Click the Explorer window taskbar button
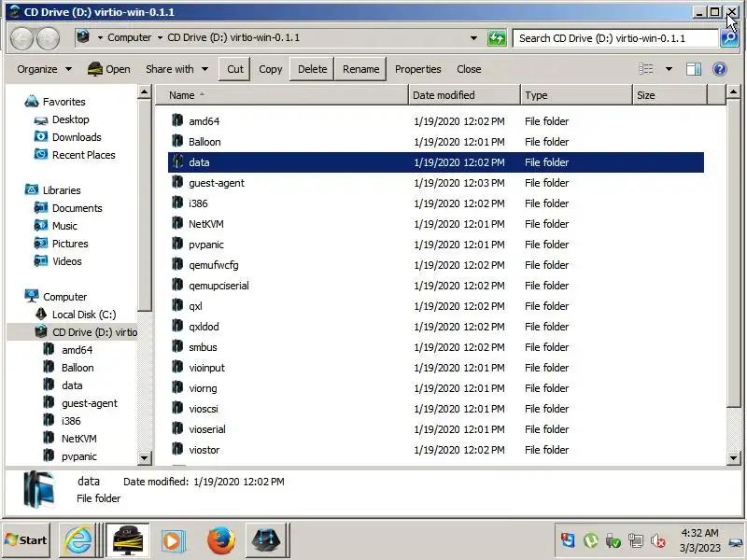 [127, 540]
